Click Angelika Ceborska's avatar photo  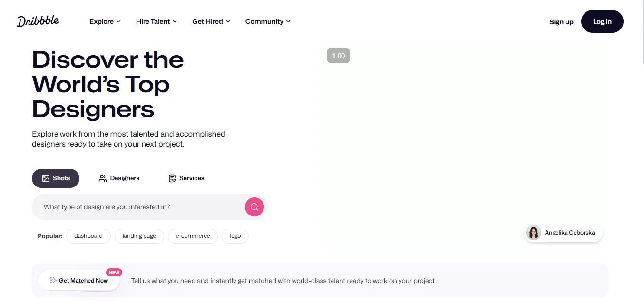click(x=534, y=233)
